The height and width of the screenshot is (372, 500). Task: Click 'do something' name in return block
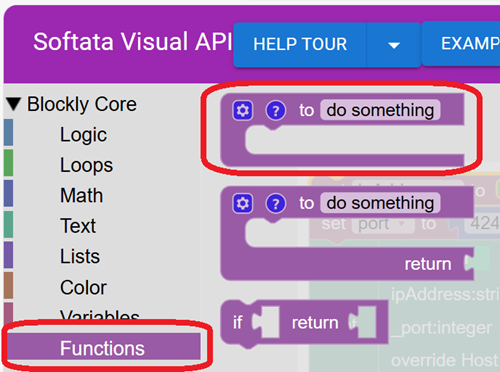(380, 203)
